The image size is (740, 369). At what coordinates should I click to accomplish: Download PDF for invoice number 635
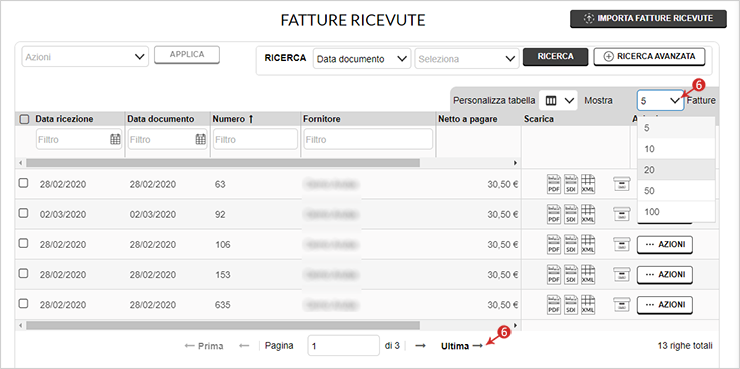coord(554,305)
